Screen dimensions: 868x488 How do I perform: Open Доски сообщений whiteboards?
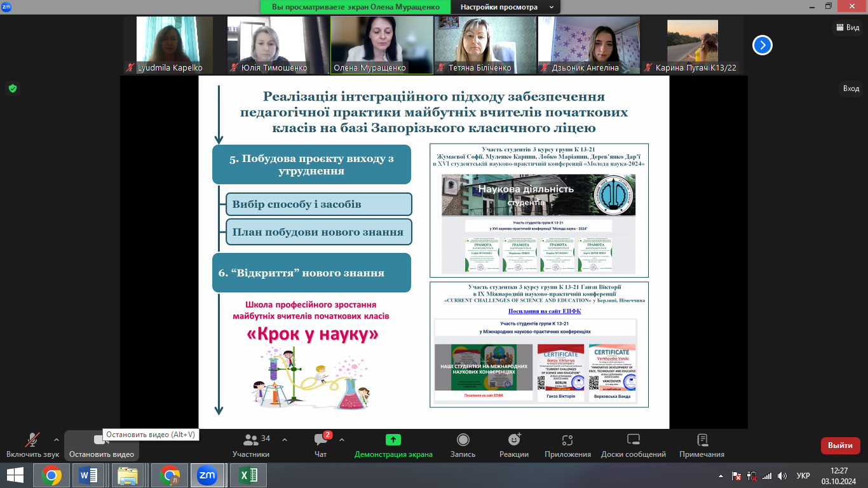(633, 445)
